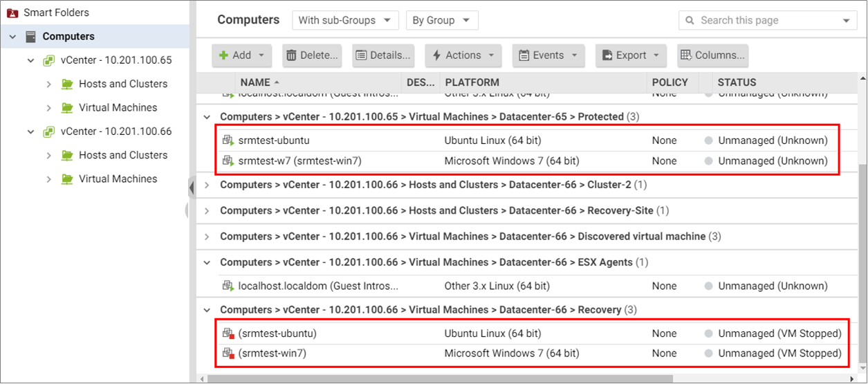Viewport: 868px width, 384px height.
Task: Click the Smart Folders icon in sidebar
Action: [x=12, y=12]
